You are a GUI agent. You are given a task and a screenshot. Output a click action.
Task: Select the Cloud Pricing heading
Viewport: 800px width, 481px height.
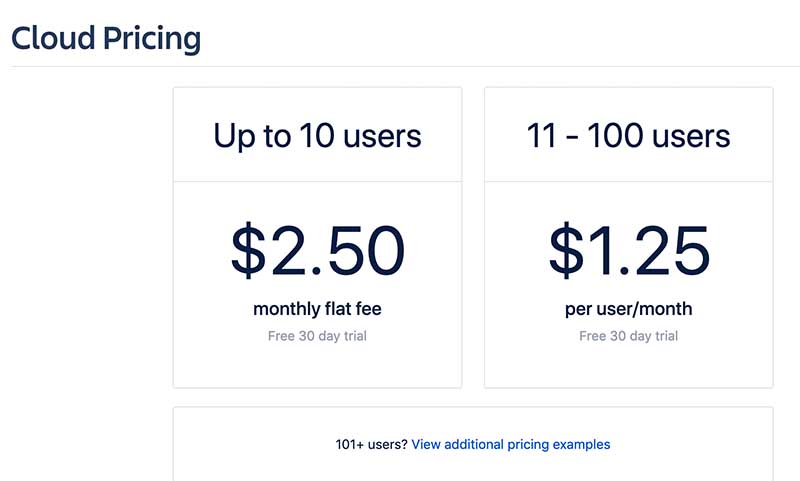(106, 39)
